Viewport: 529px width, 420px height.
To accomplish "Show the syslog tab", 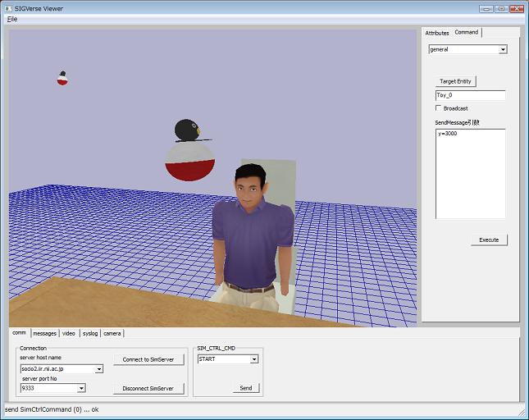I will pos(90,333).
